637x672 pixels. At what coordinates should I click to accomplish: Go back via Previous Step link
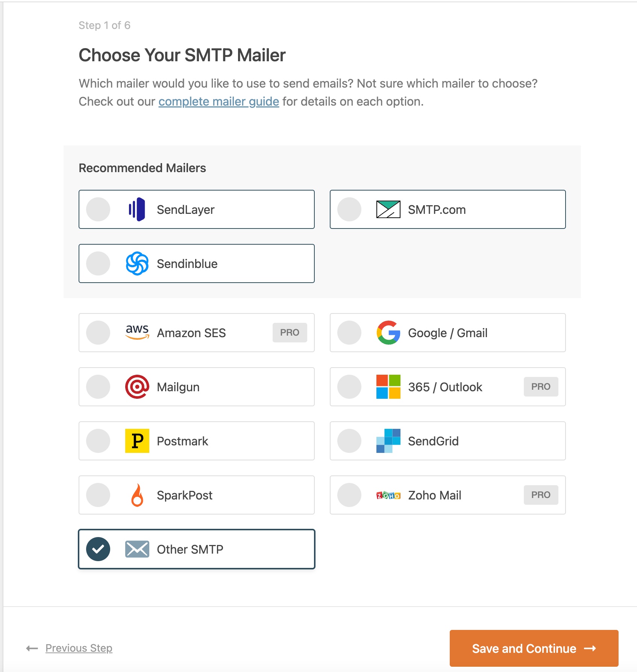(x=79, y=648)
